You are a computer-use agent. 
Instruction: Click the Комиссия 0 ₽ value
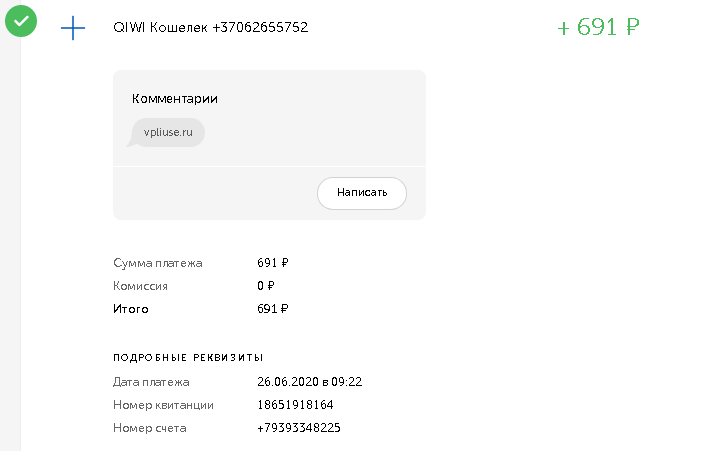(265, 286)
